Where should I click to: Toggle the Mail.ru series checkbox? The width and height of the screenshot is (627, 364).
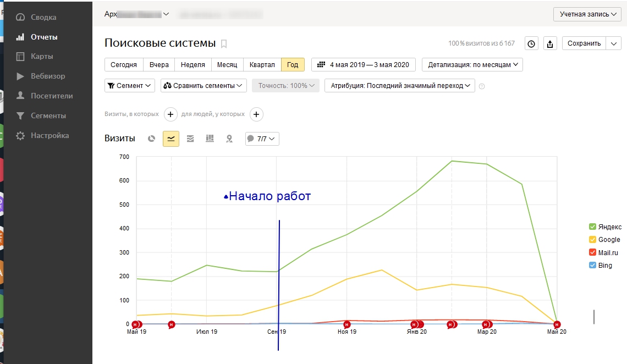pos(592,252)
